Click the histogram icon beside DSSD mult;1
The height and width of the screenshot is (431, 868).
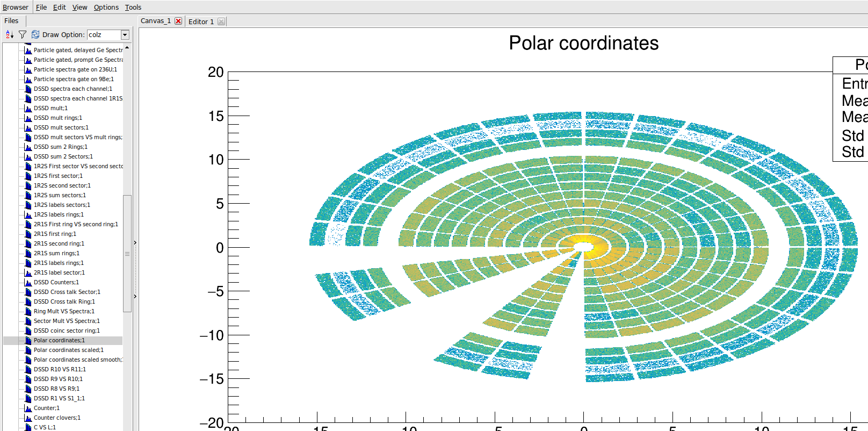tap(28, 108)
